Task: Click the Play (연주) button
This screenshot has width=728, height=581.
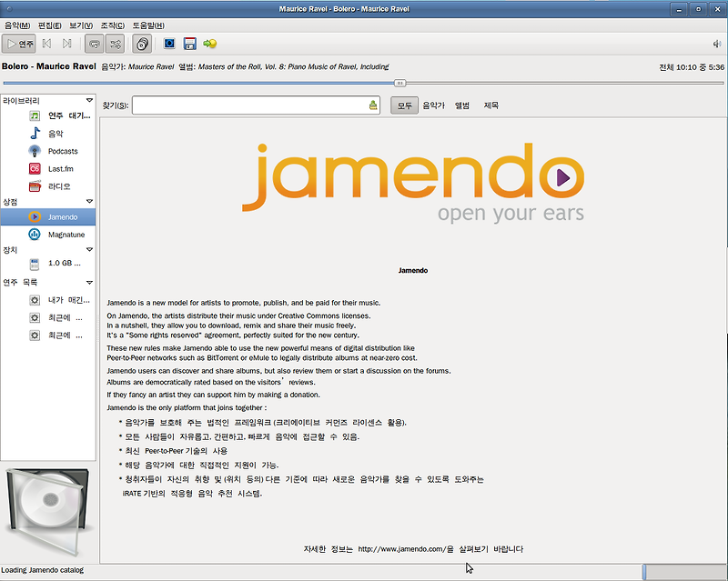Action: pos(19,44)
